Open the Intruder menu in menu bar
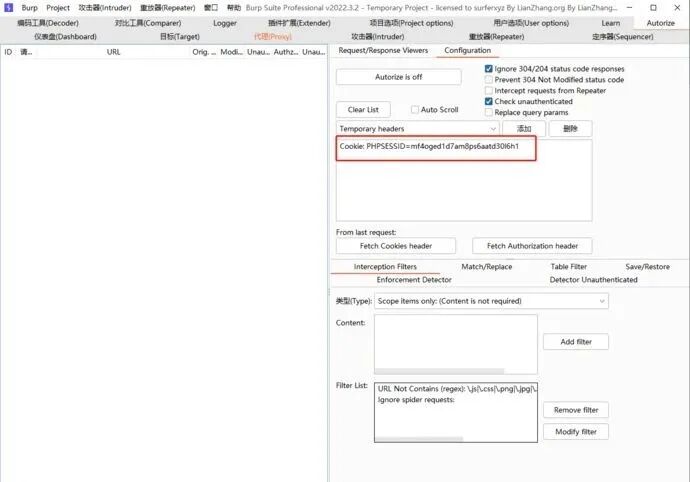Screen dimensions: 690x482 click(105, 8)
